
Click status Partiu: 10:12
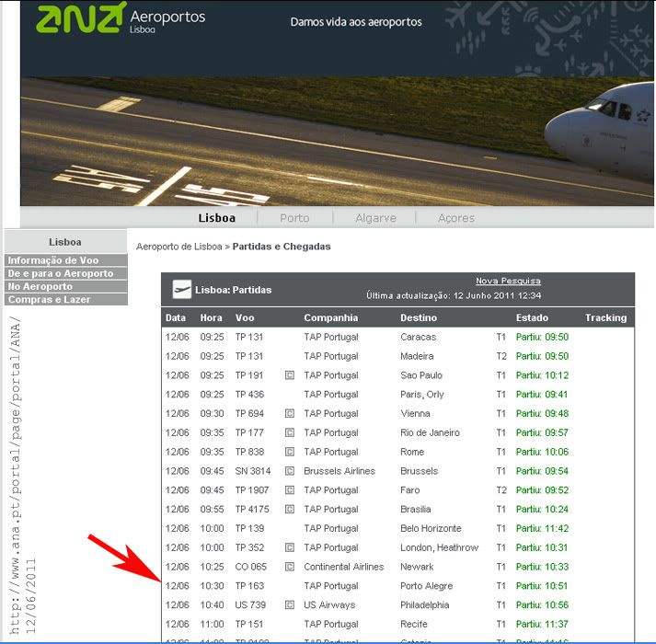pyautogui.click(x=542, y=375)
